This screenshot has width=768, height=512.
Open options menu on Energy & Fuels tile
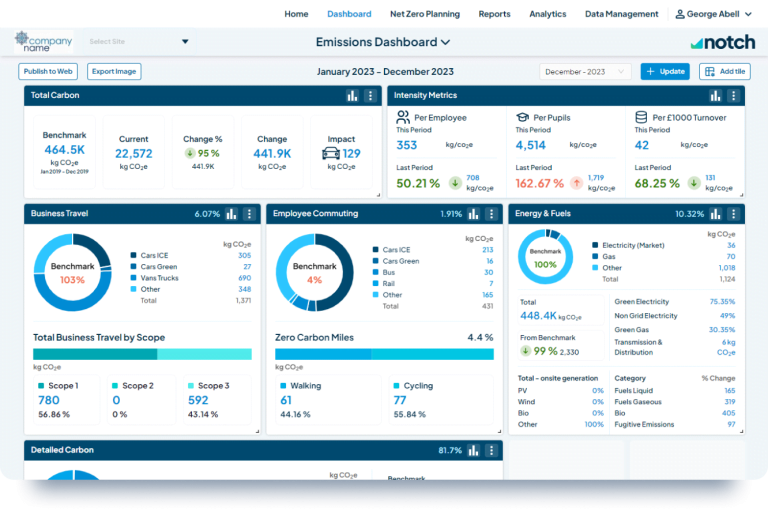(x=733, y=214)
